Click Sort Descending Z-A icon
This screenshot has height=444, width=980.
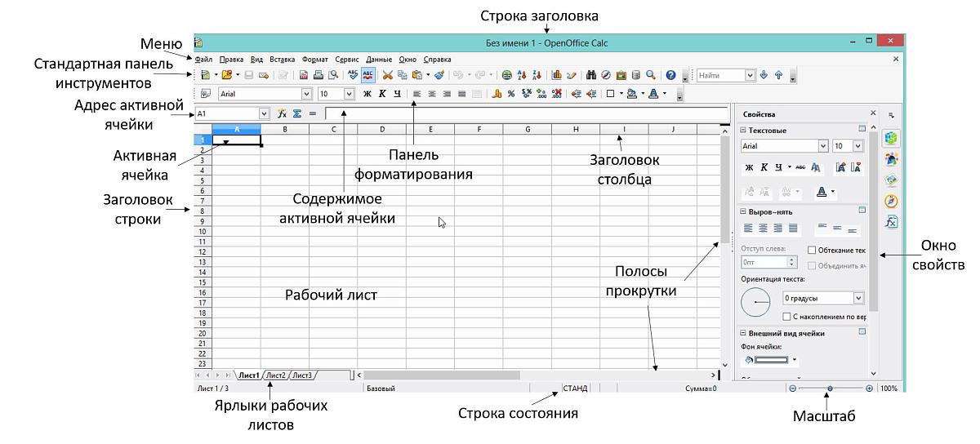tap(537, 75)
